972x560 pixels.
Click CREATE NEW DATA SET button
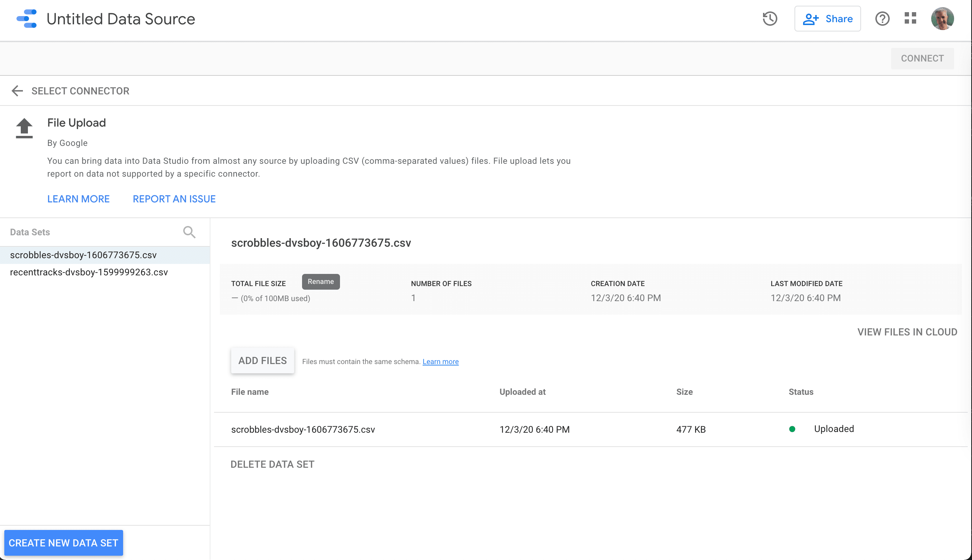[x=63, y=543]
